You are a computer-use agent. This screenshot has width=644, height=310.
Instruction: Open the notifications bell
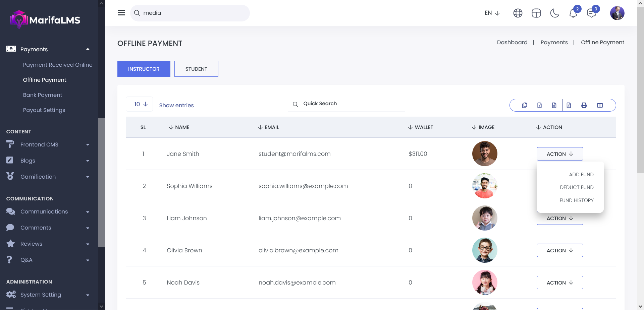tap(573, 13)
